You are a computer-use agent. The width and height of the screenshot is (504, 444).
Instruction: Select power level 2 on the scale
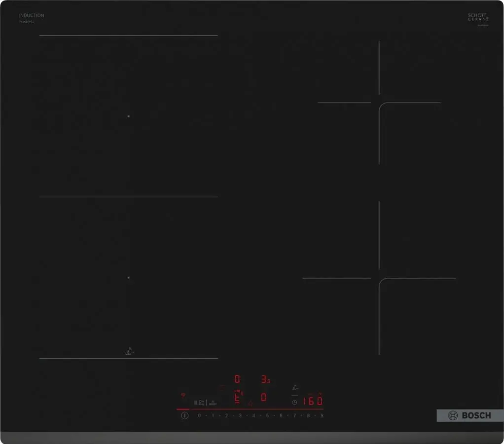[x=226, y=416]
